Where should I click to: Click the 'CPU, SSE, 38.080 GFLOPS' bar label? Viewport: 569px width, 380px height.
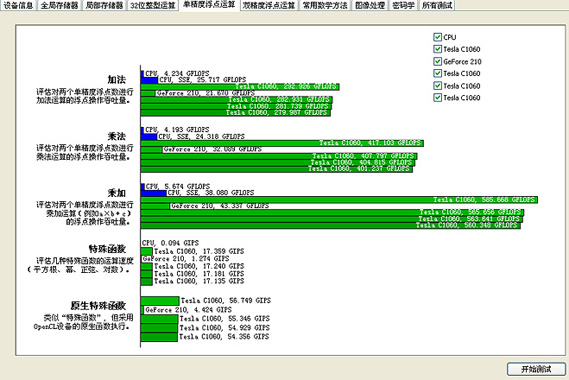210,193
